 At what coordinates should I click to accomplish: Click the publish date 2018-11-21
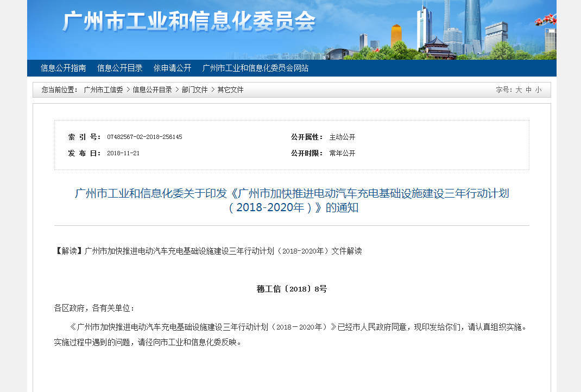point(123,153)
